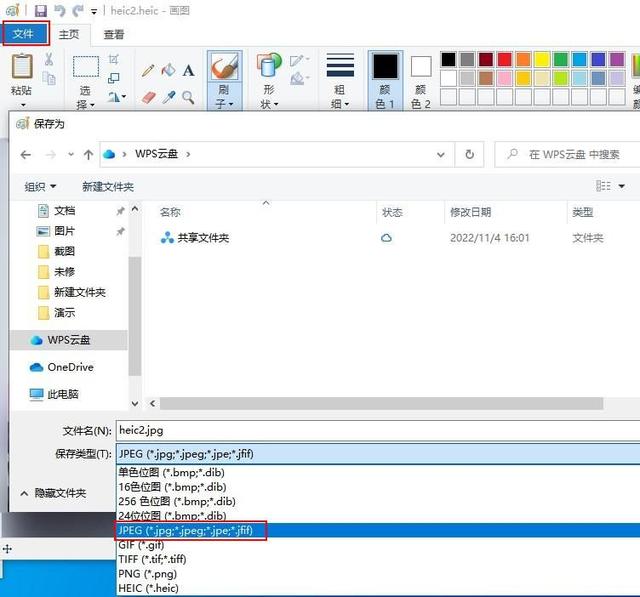Image resolution: width=640 pixels, height=597 pixels.
Task: Click the 粘贴 clipboard icon
Action: pyautogui.click(x=22, y=66)
